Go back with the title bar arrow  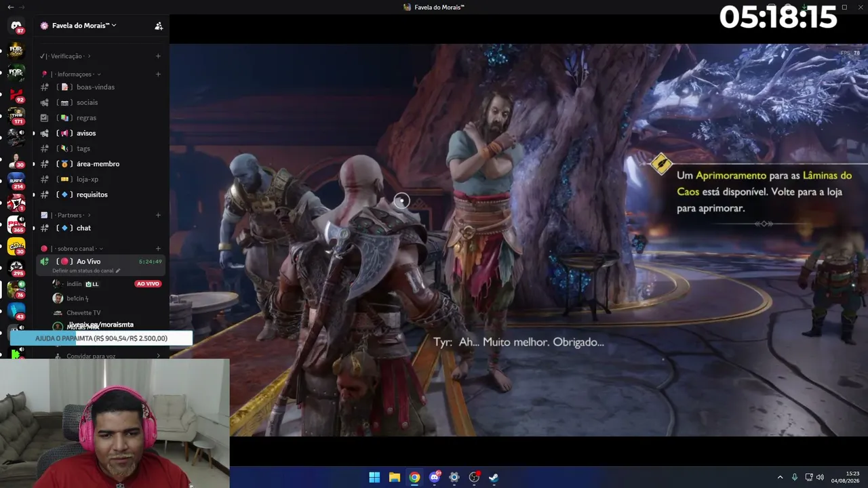(x=10, y=7)
